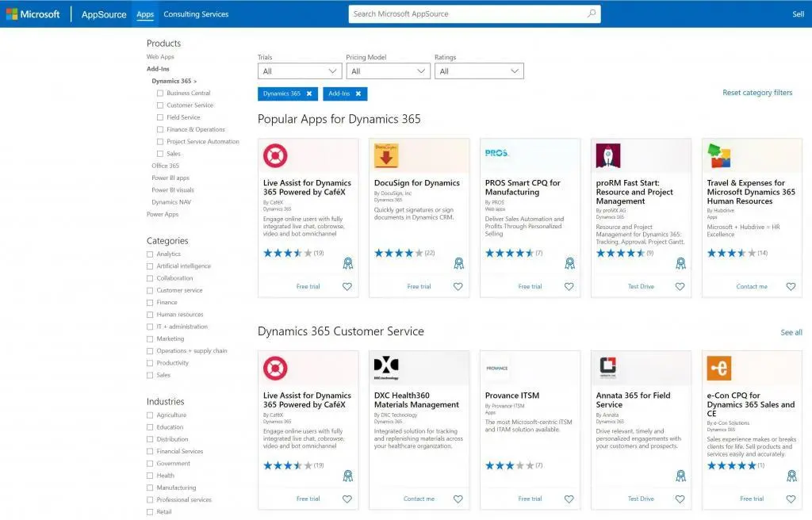Viewport: 812px width, 520px height.
Task: Favorite the DocuSign for Dynamics card
Action: (x=458, y=286)
